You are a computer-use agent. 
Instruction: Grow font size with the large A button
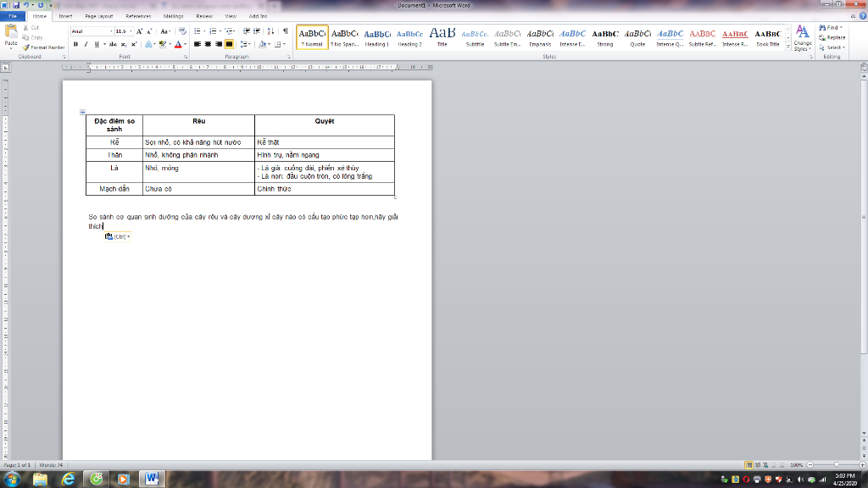click(x=140, y=31)
